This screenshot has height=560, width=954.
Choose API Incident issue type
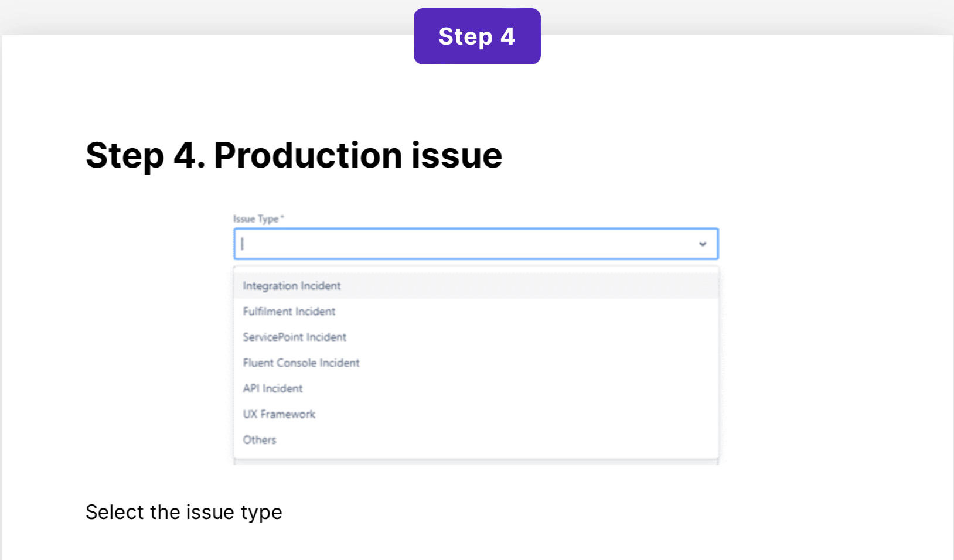tap(272, 389)
